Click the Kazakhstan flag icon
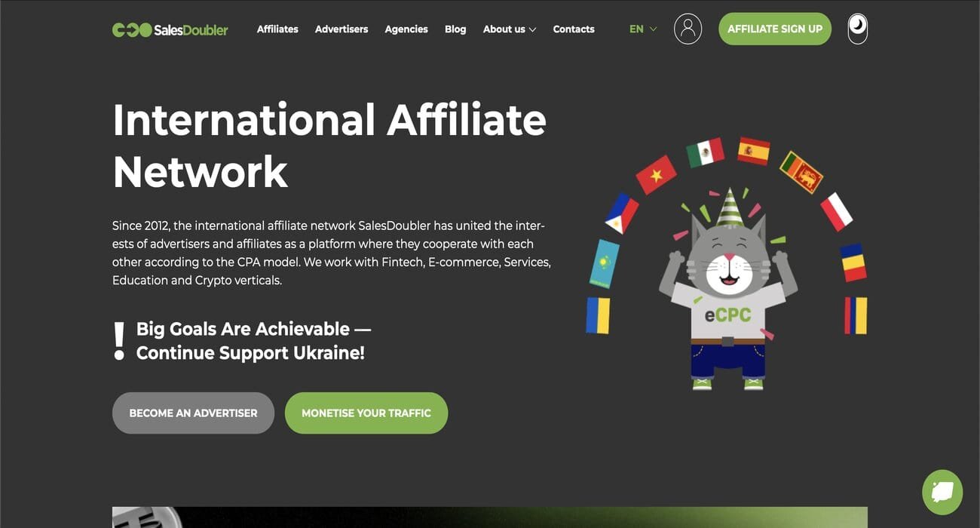Image resolution: width=980 pixels, height=528 pixels. pos(604,263)
